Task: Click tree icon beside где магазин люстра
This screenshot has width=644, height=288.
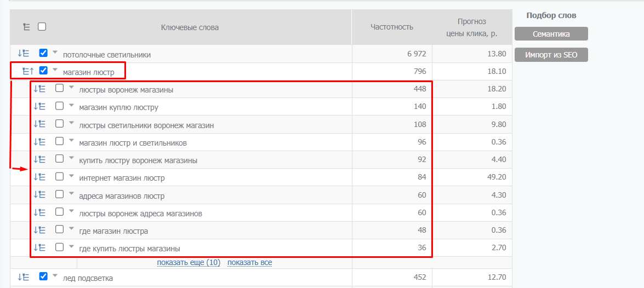Action: 39,230
